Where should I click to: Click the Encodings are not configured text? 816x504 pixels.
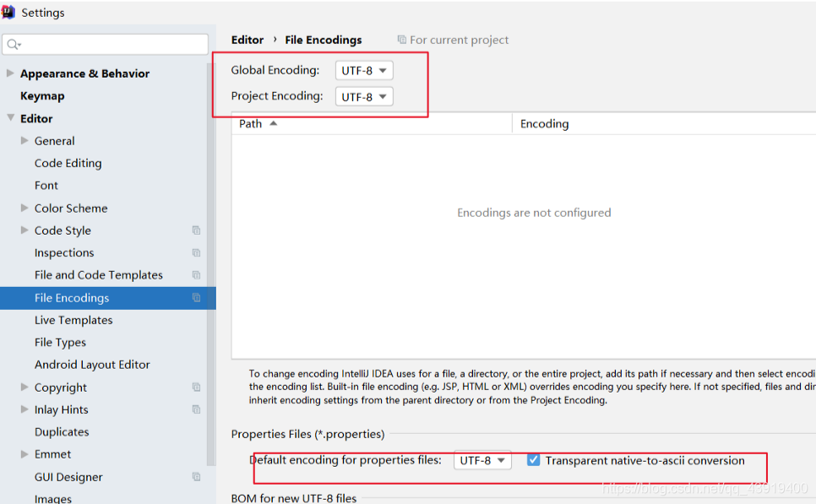pyautogui.click(x=534, y=212)
